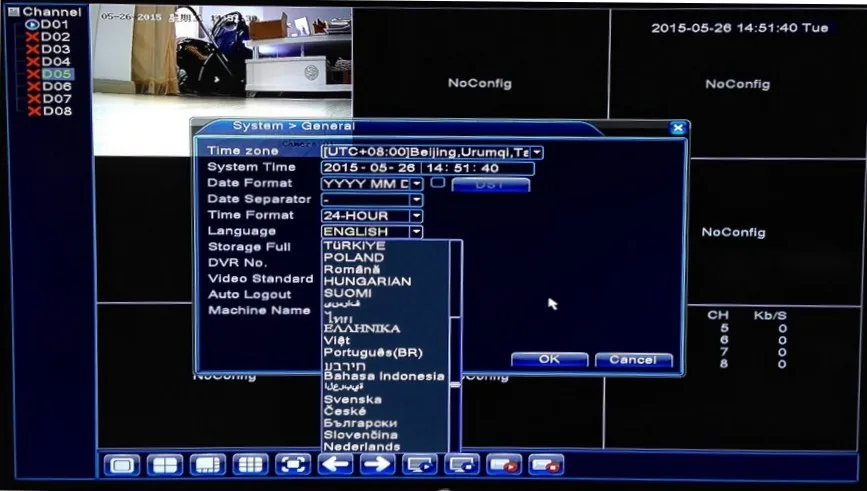Select channel D06 in channel list

coord(56,86)
